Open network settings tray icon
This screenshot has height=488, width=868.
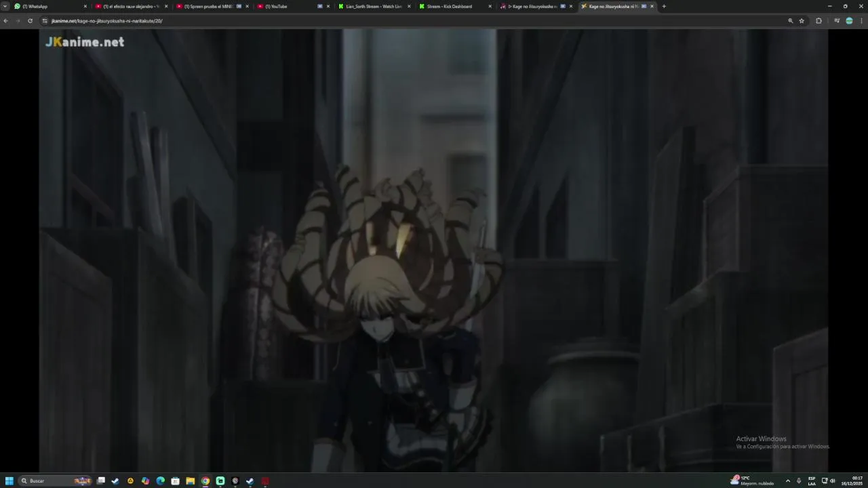(825, 481)
